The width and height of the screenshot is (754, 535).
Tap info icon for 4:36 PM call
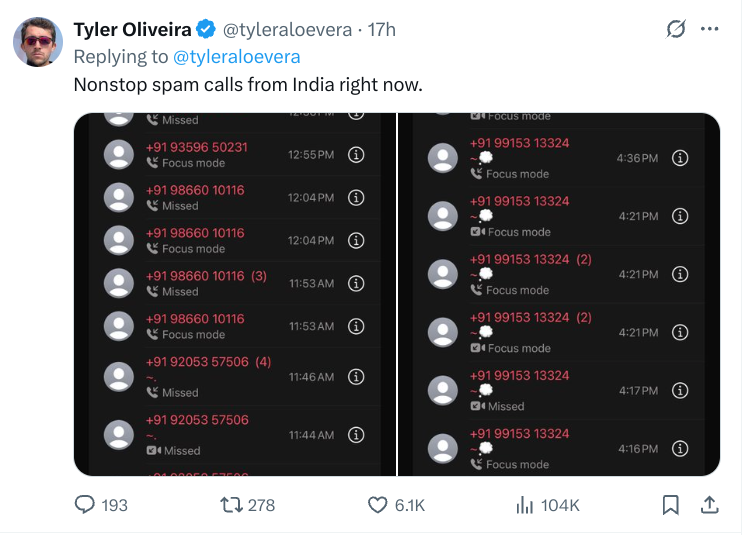(x=680, y=158)
